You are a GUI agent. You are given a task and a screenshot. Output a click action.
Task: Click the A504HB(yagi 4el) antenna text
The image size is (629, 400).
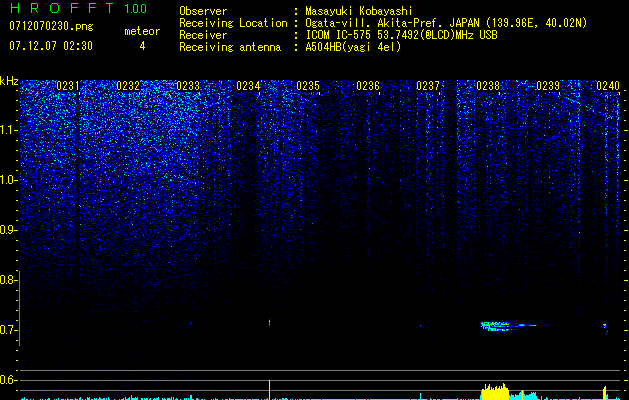coord(353,47)
